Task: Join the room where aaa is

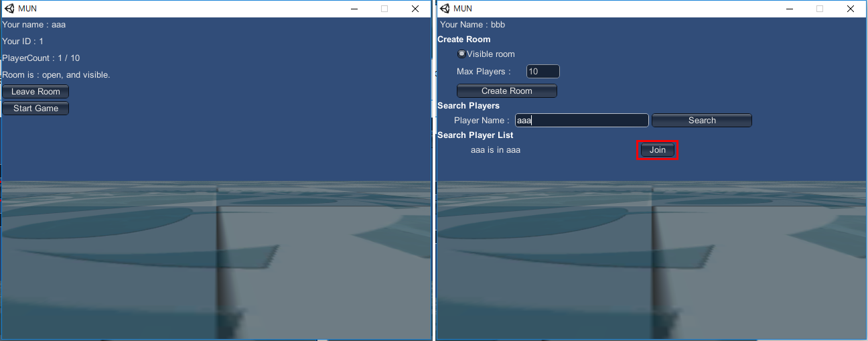Action: pyautogui.click(x=658, y=150)
